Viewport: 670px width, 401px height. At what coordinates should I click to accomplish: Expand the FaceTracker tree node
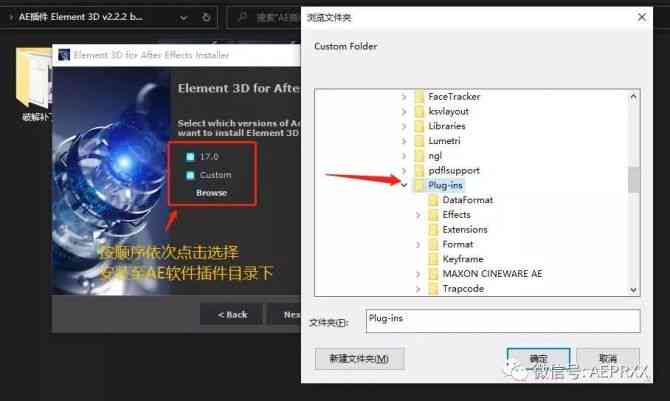404,97
